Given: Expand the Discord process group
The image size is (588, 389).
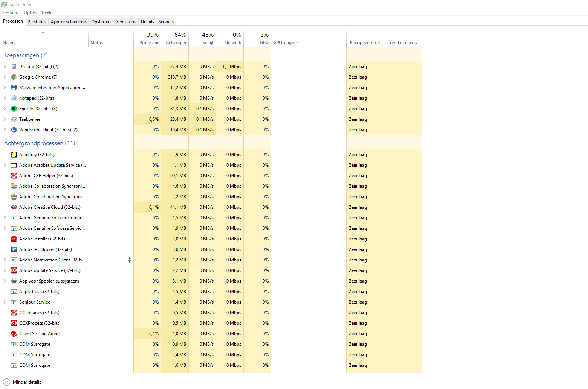Looking at the screenshot, I should (x=5, y=67).
